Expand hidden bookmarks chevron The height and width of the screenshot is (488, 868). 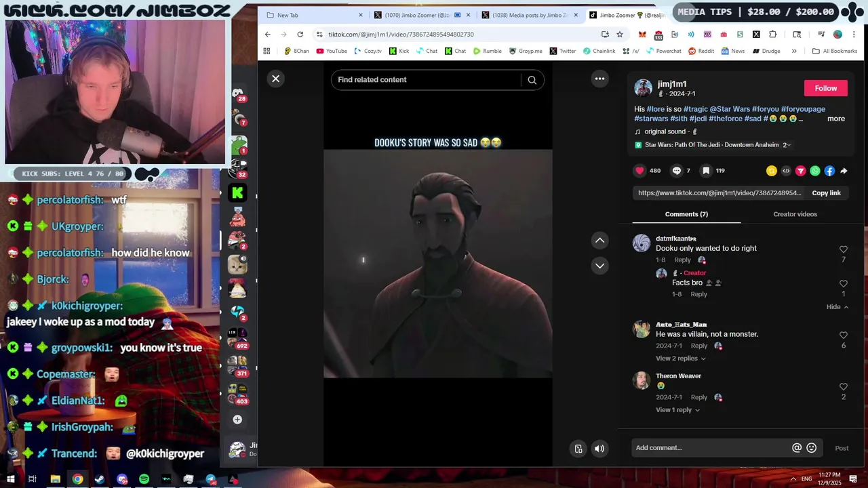point(794,51)
